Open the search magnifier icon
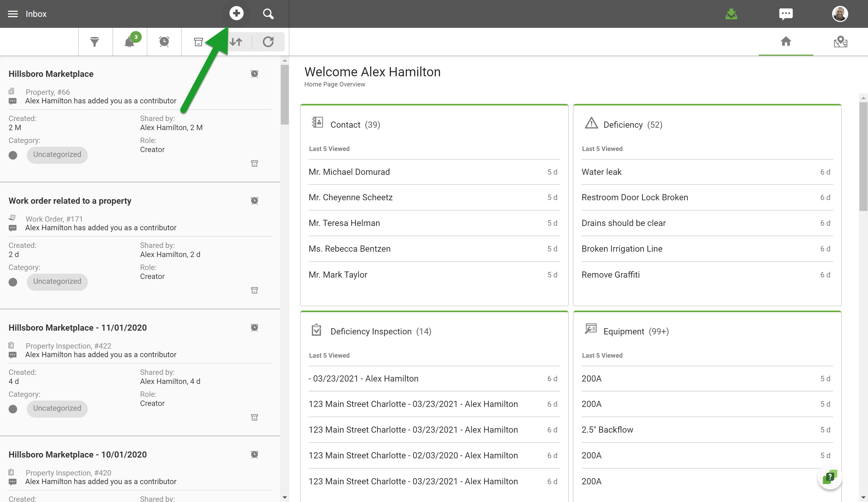Screen dimensions: 868x502 [268, 14]
